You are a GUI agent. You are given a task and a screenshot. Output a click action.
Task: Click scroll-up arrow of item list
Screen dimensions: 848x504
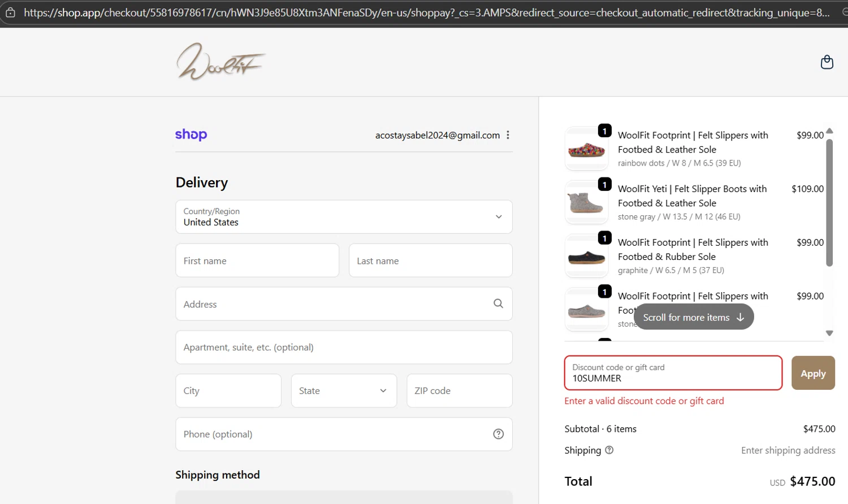pos(829,131)
